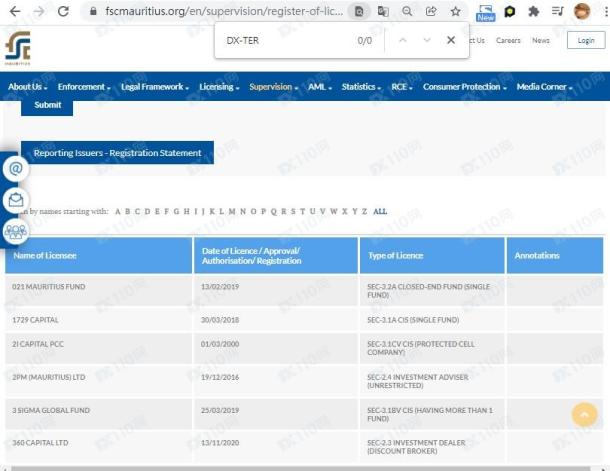Viewport: 610px width, 471px height.
Task: Click the @ contact email side icon
Action: point(16,169)
